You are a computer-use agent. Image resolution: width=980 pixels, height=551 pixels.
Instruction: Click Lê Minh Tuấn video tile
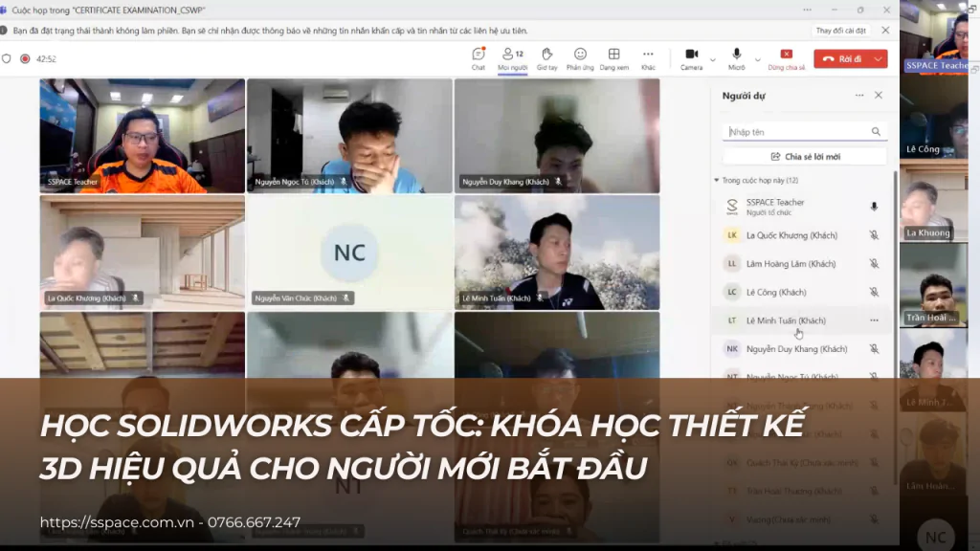557,253
